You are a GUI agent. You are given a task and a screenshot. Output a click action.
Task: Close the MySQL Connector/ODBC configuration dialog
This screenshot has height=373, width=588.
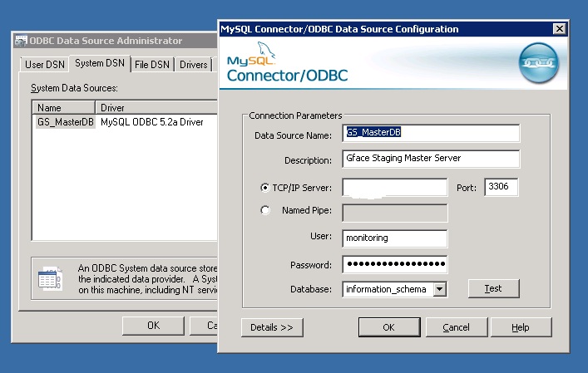pyautogui.click(x=560, y=28)
